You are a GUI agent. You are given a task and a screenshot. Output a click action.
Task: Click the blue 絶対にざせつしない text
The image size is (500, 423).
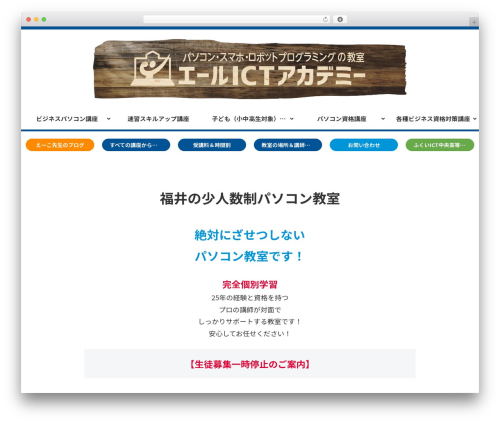[x=250, y=235]
